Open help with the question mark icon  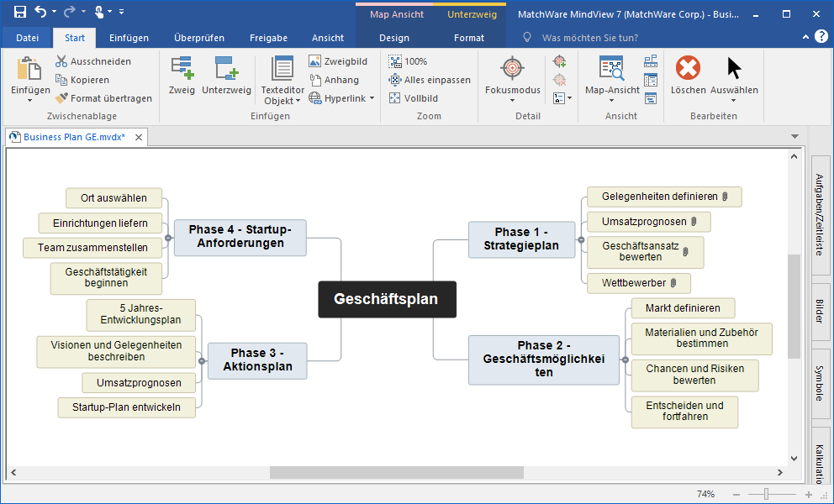(x=821, y=36)
